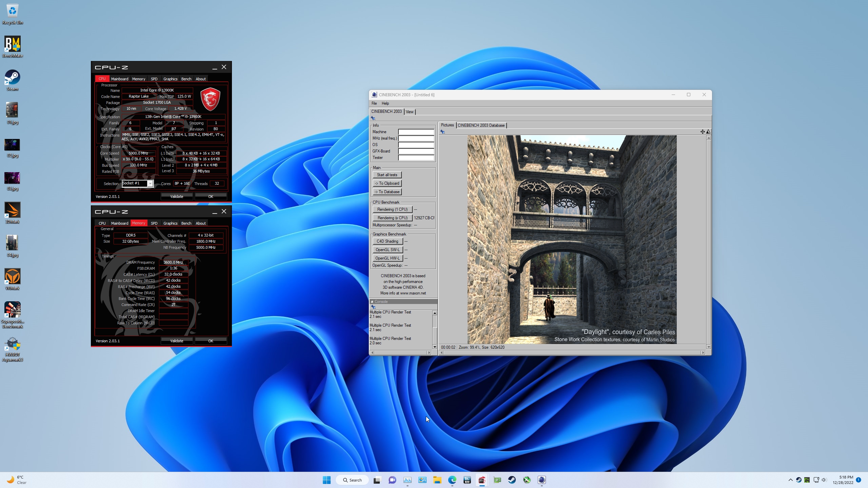Open the Steam desktop shortcut
This screenshot has height=488, width=868.
click(13, 80)
